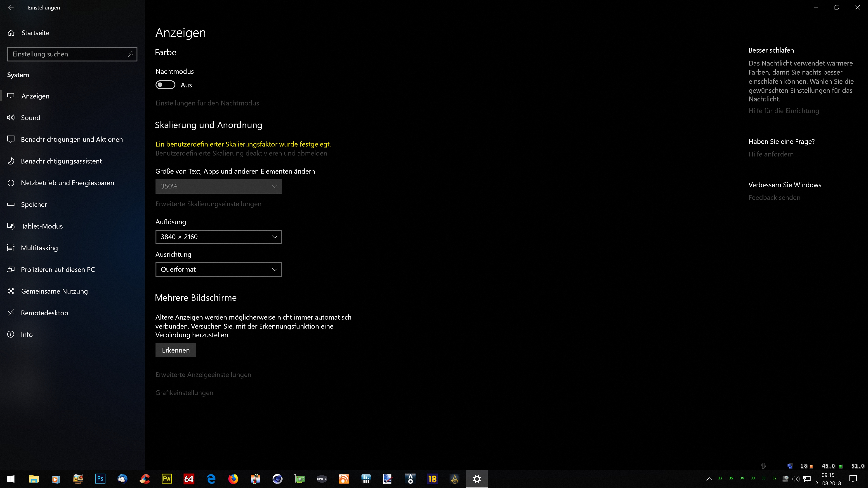Open File Explorer in taskbar

(34, 479)
